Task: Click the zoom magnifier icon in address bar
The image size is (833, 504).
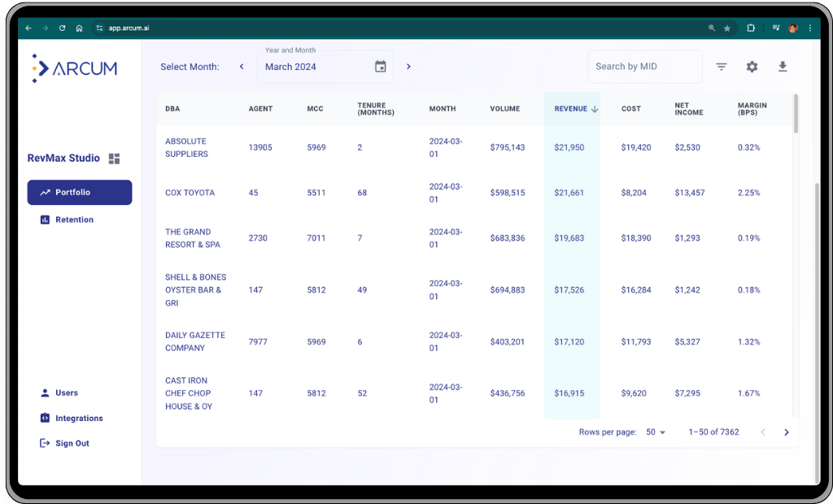Action: (712, 28)
